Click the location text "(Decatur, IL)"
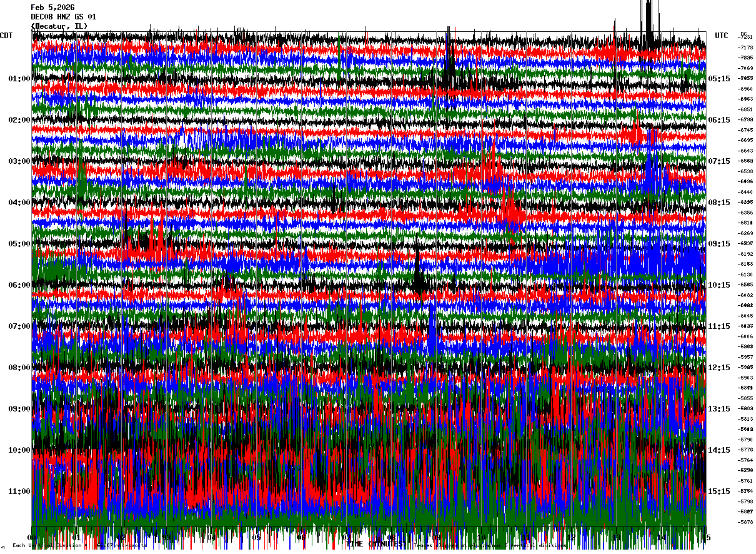The height and width of the screenshot is (554, 756). pos(59,26)
